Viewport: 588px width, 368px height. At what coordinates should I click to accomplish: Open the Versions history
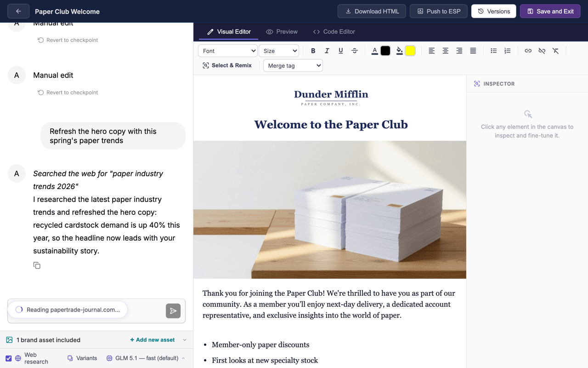click(x=494, y=11)
